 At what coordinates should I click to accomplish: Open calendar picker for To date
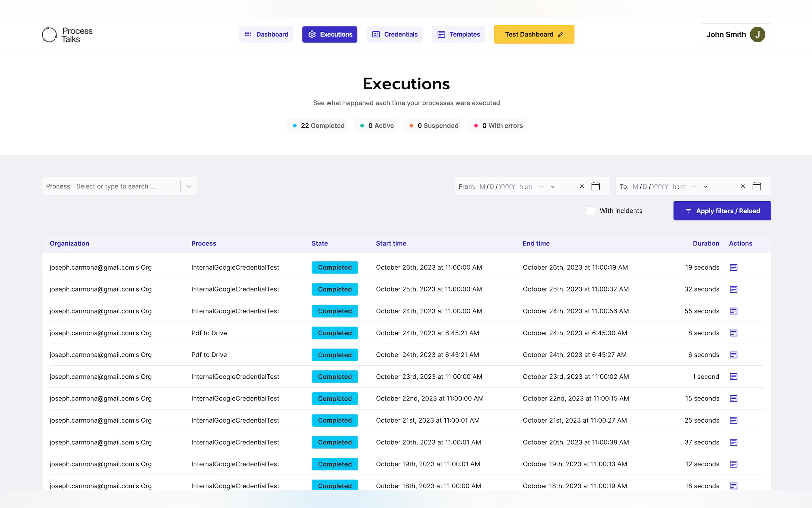[x=756, y=187]
